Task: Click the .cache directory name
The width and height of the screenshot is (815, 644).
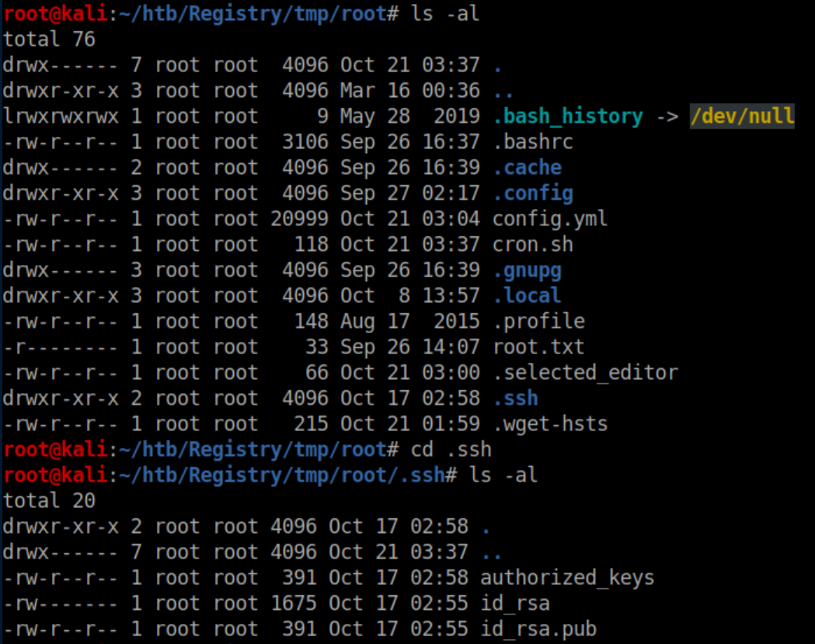Action: 527,168
